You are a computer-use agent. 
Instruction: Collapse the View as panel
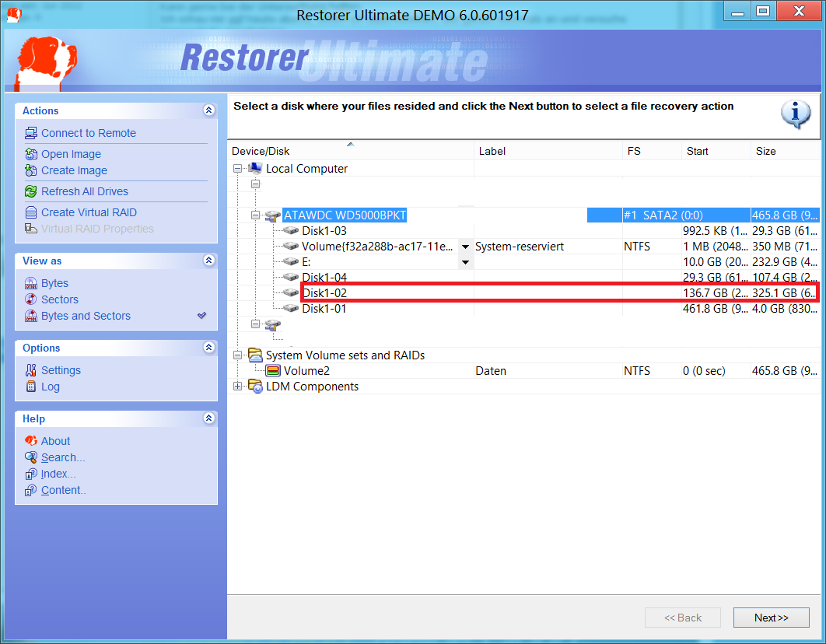coord(208,260)
